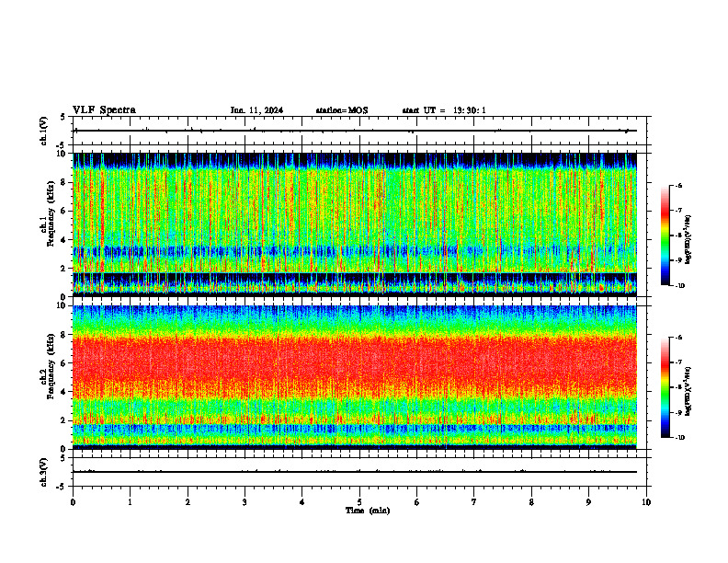Click inside the ch.1 spectrogram panel
The image size is (728, 563).
(355, 224)
